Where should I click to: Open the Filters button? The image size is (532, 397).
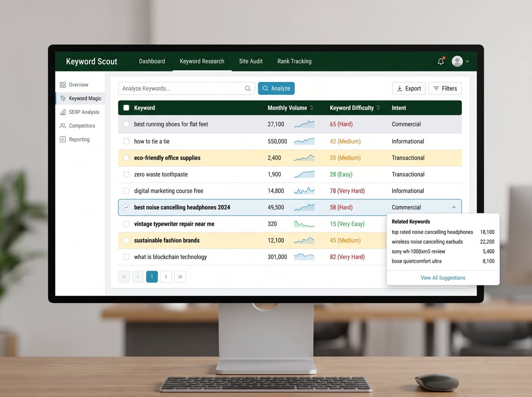pos(445,88)
